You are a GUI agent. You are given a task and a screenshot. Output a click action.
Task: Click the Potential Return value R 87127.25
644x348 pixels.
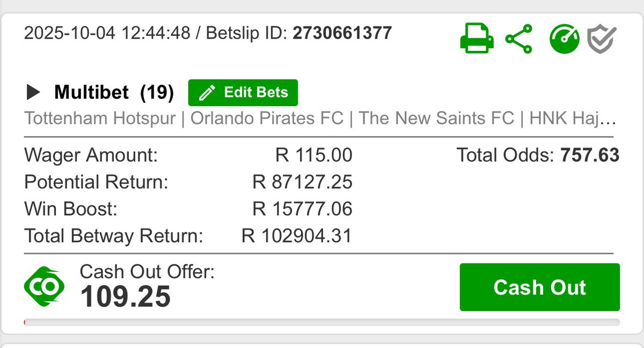302,182
